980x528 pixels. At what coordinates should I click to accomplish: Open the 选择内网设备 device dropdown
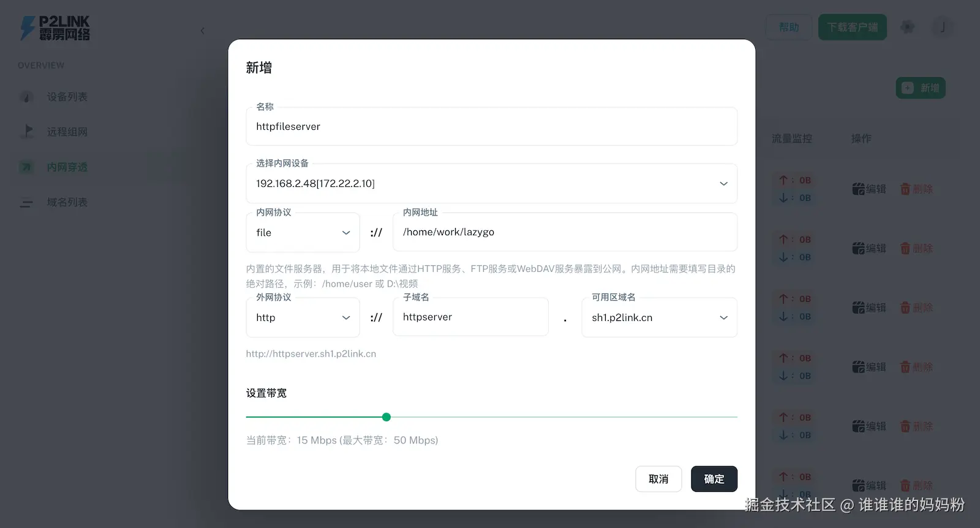[491, 183]
